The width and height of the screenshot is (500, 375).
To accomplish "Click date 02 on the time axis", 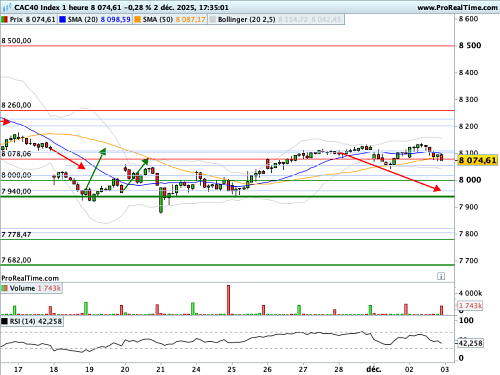I will pyautogui.click(x=409, y=369).
